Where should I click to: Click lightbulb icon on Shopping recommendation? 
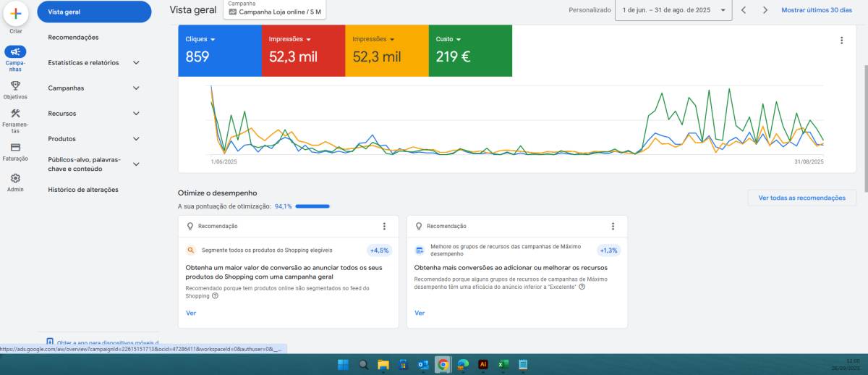[190, 226]
